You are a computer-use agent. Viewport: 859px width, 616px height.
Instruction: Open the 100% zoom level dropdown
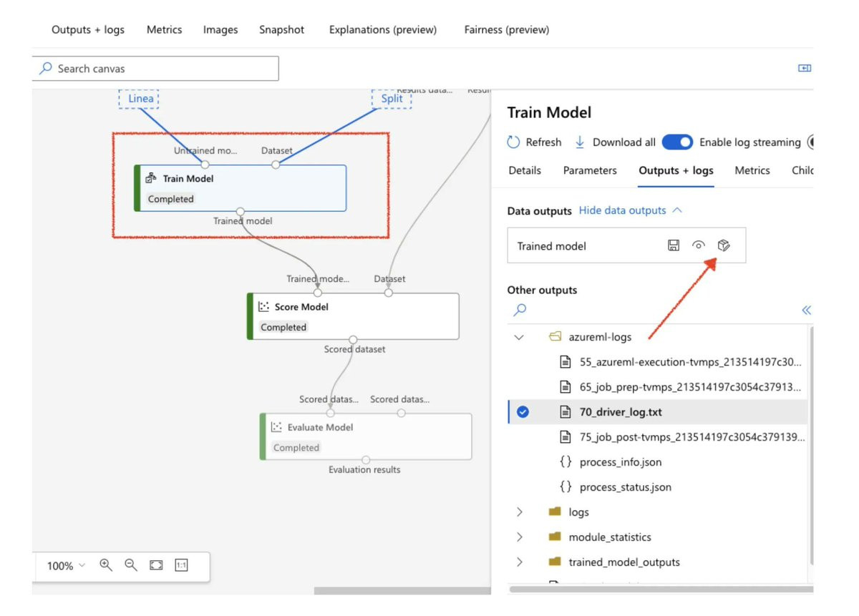click(x=66, y=565)
